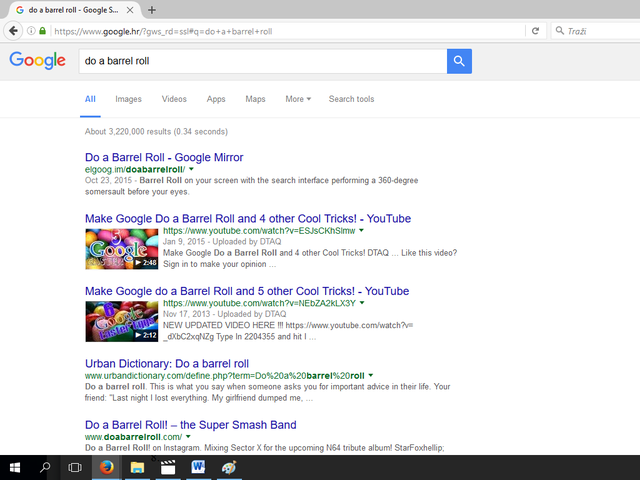Open 'Make Google Do a Barrel Roll and 4 other' link

[248, 219]
